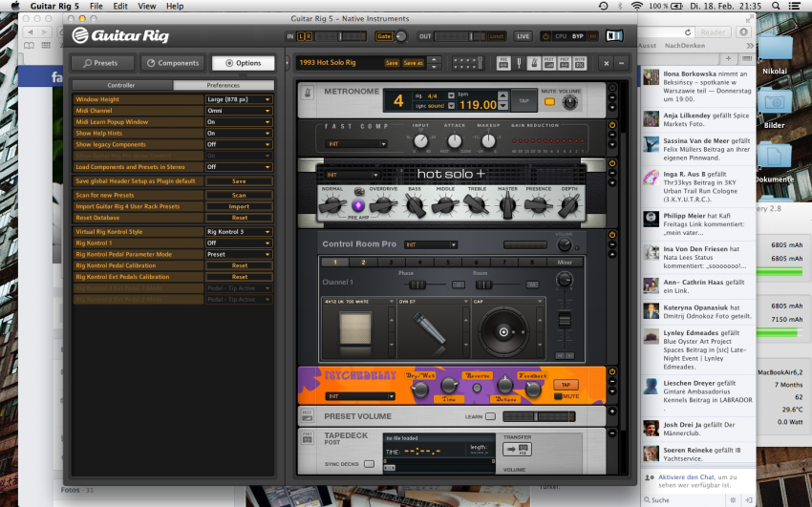812x507 pixels.
Task: Click Preset Volume module icon
Action: coord(307,415)
